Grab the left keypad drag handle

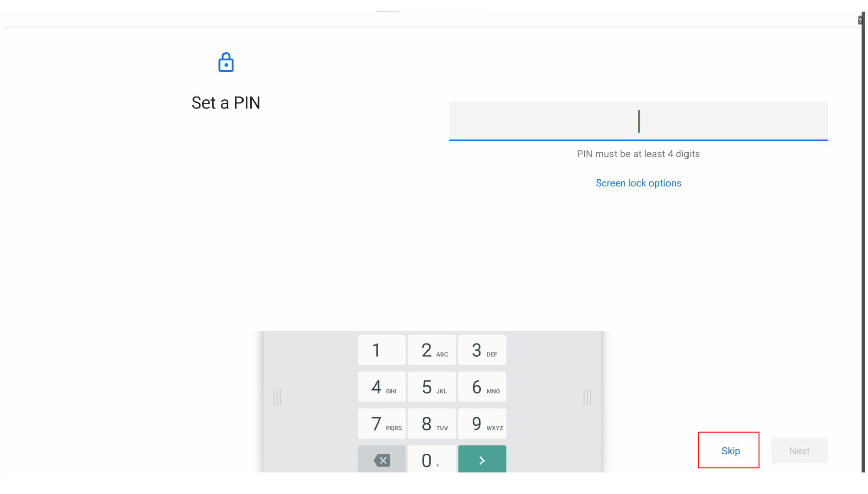point(277,397)
